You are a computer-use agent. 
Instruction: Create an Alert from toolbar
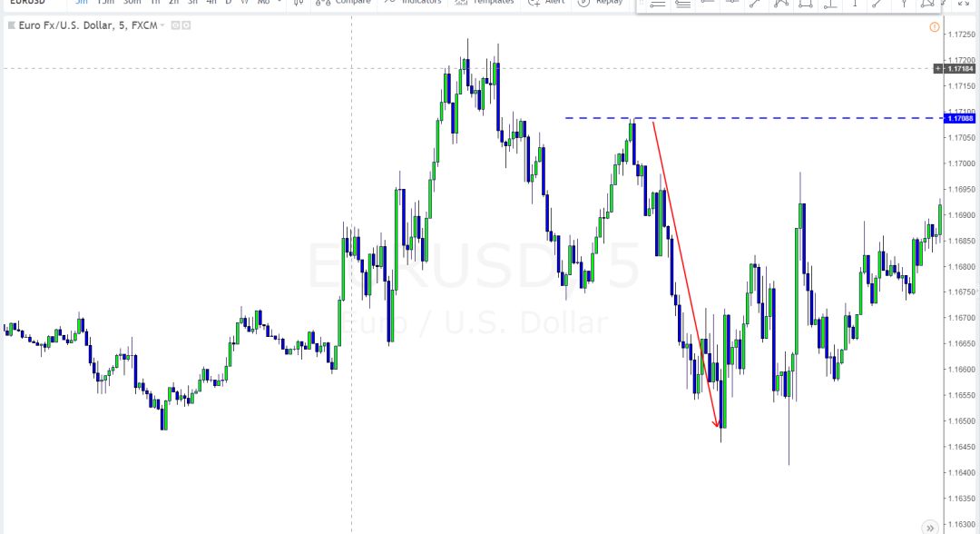coord(546,3)
